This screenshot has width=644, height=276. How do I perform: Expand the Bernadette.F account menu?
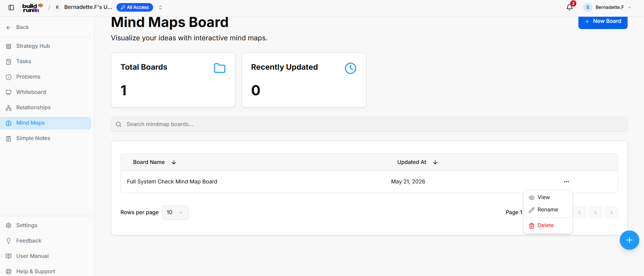(630, 7)
